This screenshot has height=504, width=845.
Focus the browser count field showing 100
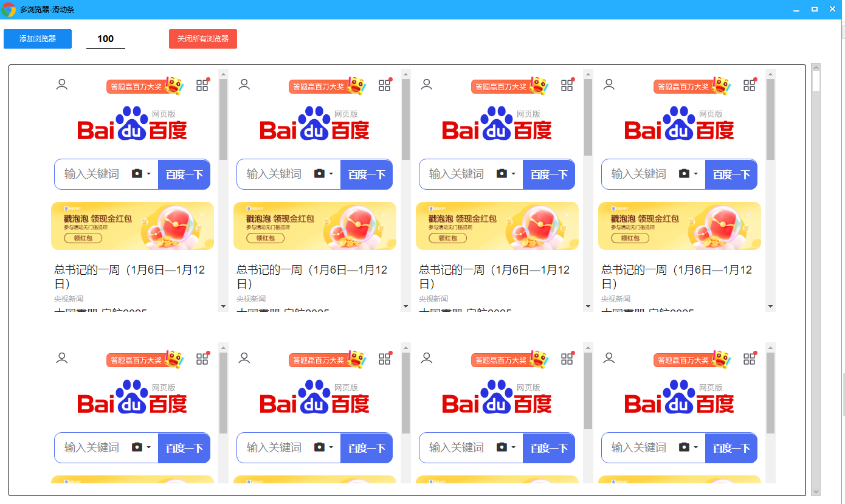(x=106, y=39)
